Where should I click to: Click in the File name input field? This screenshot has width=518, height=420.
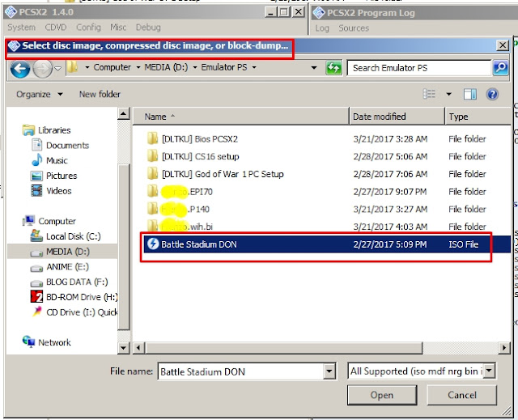click(x=241, y=371)
